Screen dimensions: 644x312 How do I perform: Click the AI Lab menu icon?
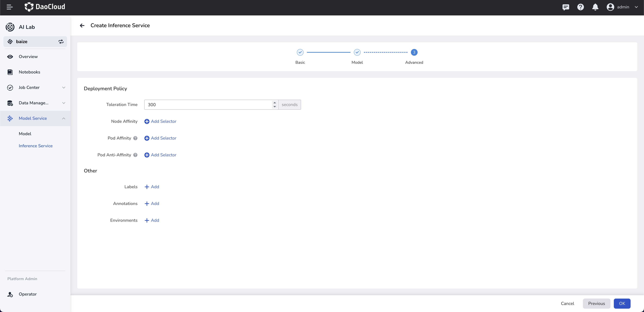tap(10, 26)
